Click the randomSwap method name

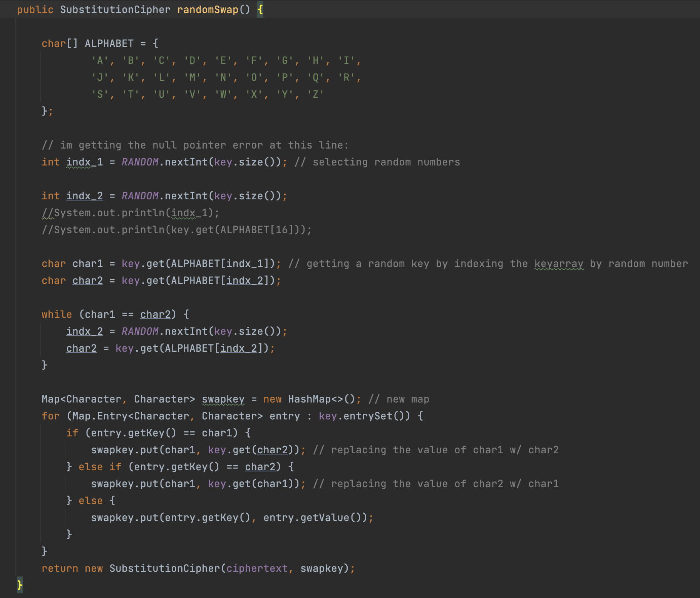tap(208, 10)
